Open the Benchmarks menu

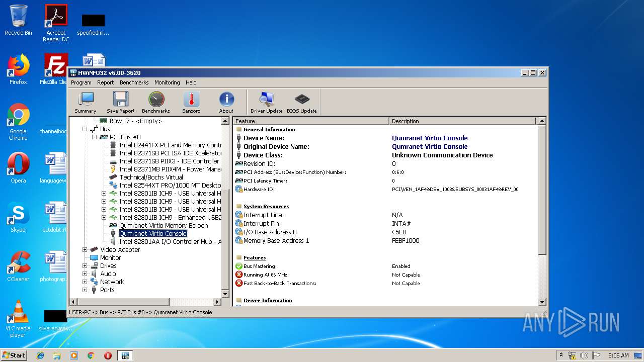[134, 82]
